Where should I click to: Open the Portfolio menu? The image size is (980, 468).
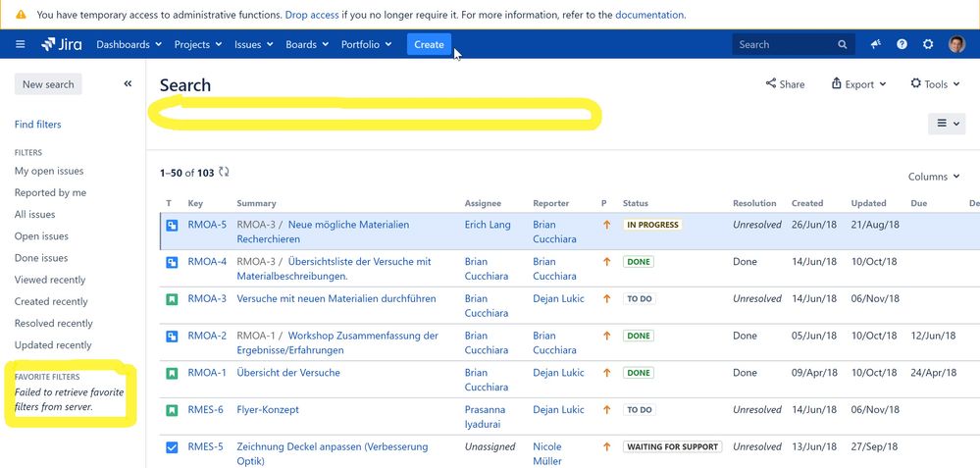(x=366, y=44)
